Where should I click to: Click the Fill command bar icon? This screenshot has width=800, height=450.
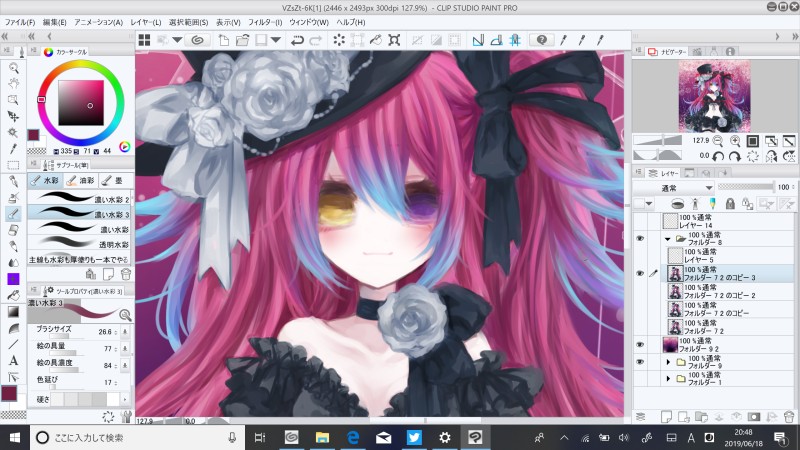pyautogui.click(x=376, y=40)
